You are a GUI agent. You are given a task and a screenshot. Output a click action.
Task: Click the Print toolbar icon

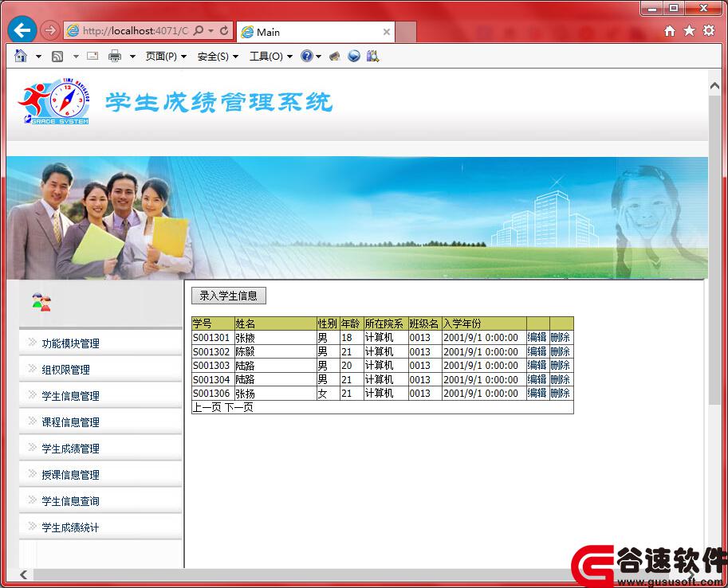tap(114, 56)
